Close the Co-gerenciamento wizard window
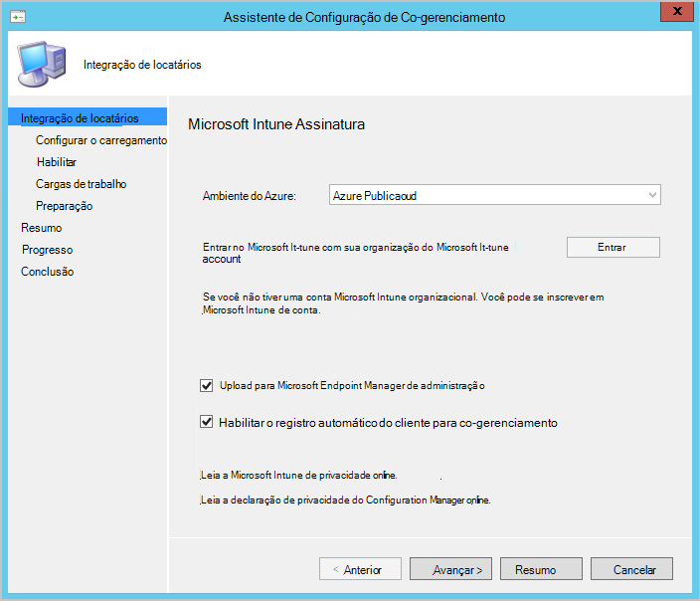This screenshot has height=601, width=700. tap(677, 11)
